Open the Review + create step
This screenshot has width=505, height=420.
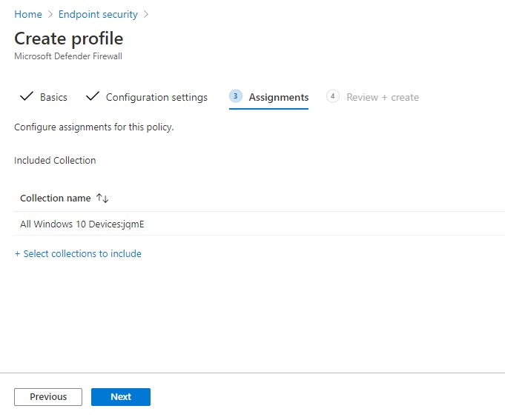click(x=383, y=97)
